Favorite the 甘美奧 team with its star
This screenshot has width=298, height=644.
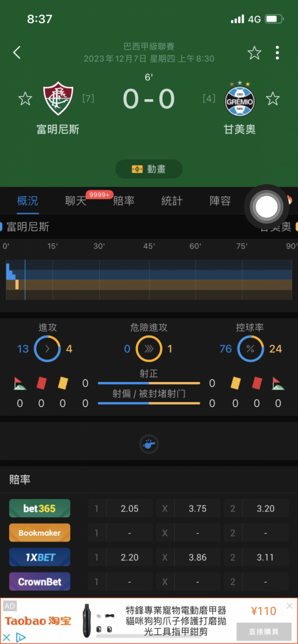272,99
